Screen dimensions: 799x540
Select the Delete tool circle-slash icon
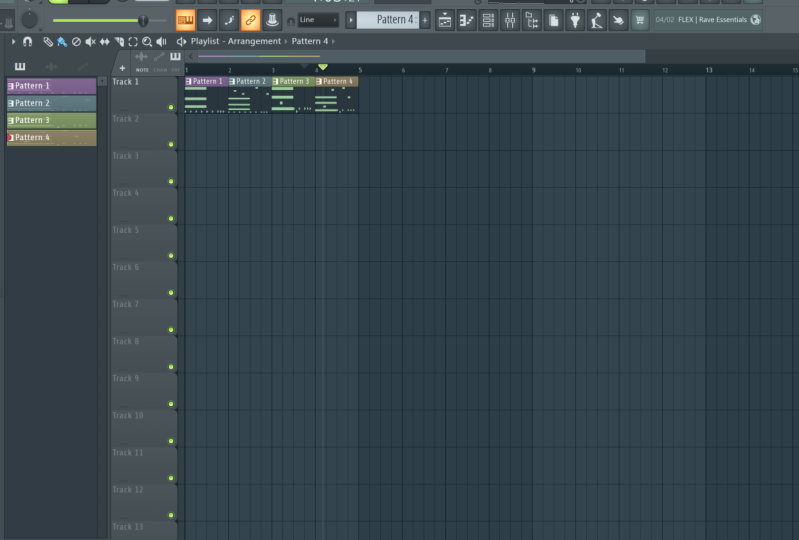[76, 42]
